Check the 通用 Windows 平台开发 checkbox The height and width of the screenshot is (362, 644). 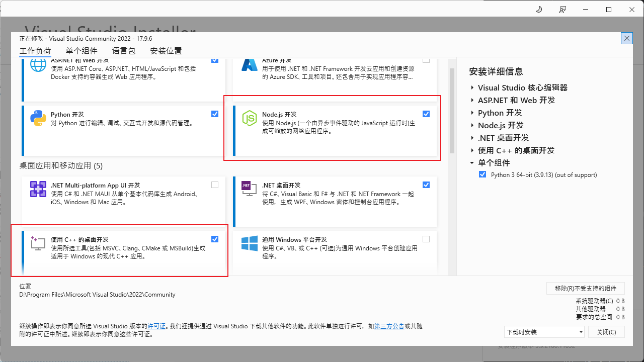[426, 239]
